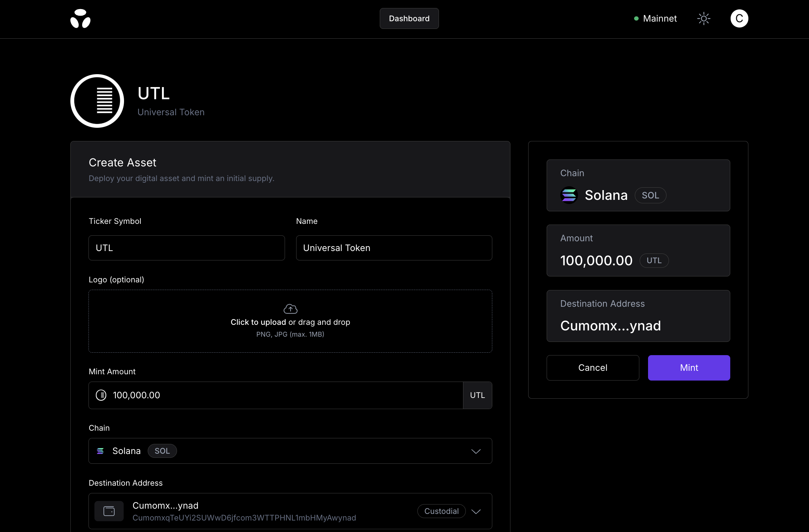Click the Name field with Universal Token
809x532 pixels.
(394, 248)
